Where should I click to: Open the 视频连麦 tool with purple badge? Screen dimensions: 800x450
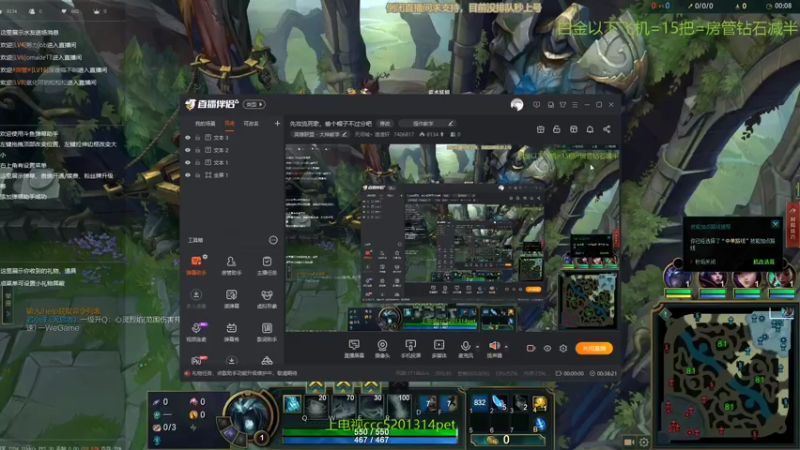tap(196, 332)
